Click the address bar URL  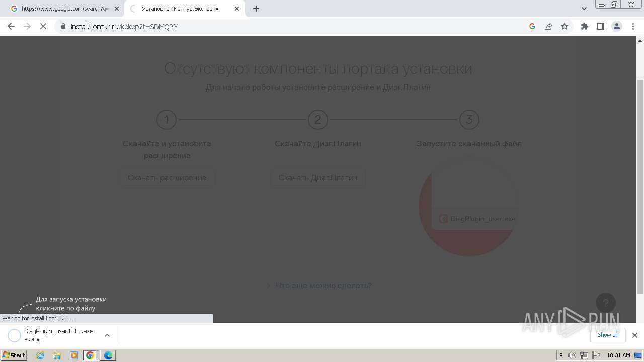124,27
